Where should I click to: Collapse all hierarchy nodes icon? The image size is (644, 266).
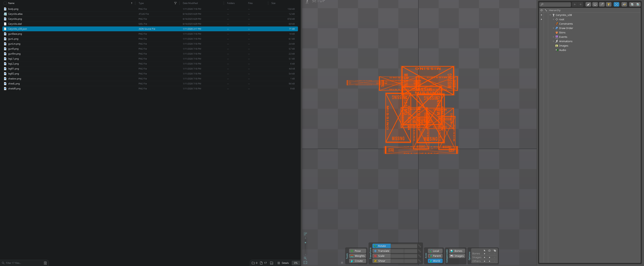click(632, 4)
